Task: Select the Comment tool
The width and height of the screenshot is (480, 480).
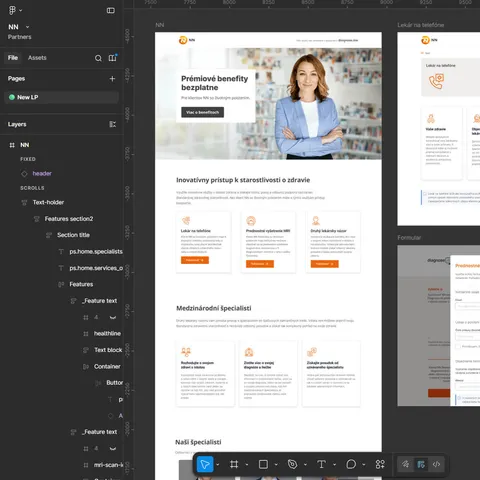Action: pyautogui.click(x=351, y=464)
